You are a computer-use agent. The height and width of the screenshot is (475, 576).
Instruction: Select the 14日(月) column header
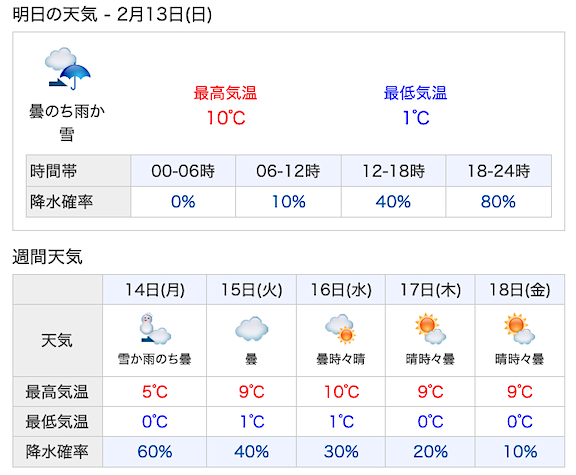click(155, 289)
